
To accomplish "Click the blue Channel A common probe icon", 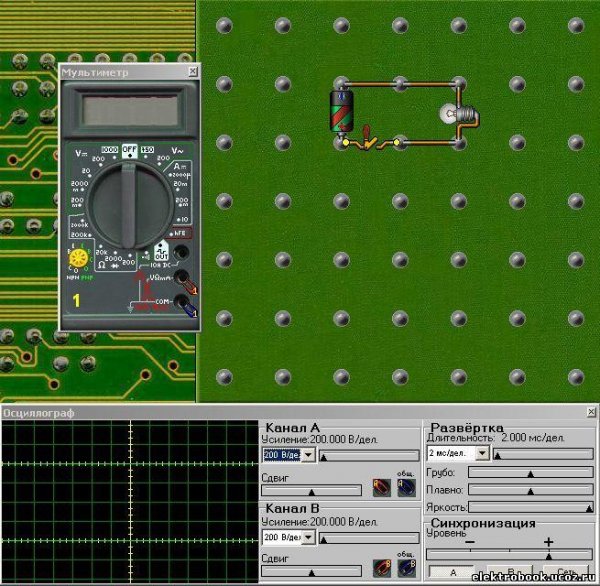I will [x=406, y=488].
